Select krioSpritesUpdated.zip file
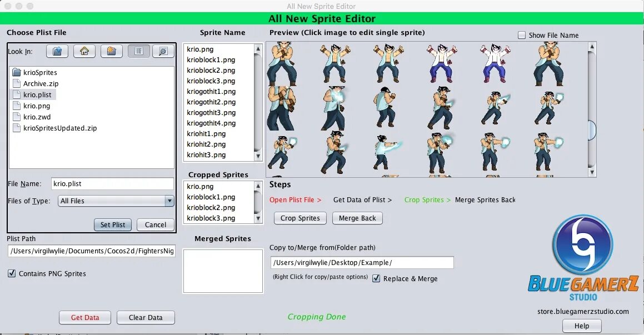This screenshot has height=335, width=644. point(55,128)
